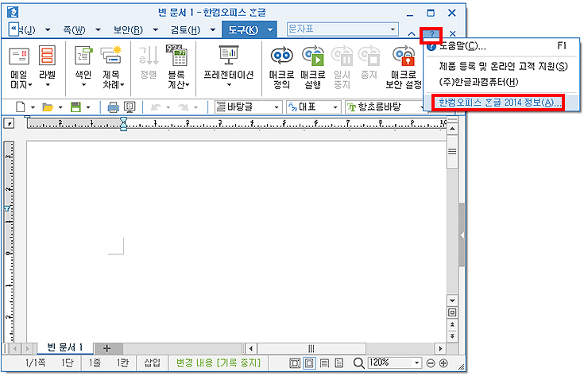
Task: Click the magnifier zoom icon in status bar
Action: pyautogui.click(x=358, y=363)
